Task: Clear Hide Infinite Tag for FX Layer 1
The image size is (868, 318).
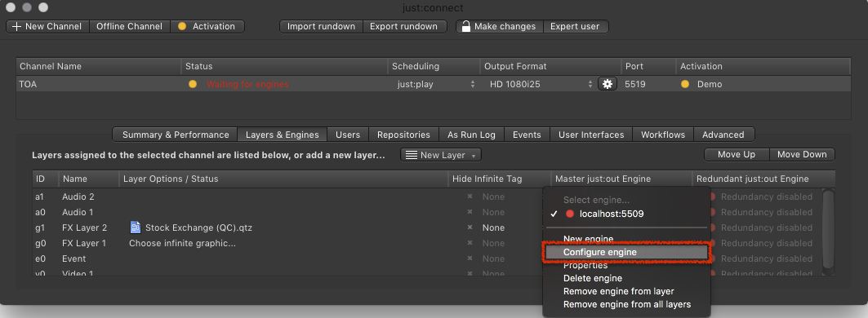Action: click(x=470, y=243)
